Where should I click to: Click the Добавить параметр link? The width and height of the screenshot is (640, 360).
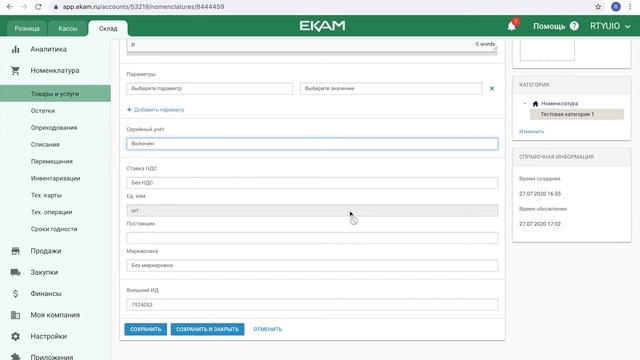coord(156,110)
